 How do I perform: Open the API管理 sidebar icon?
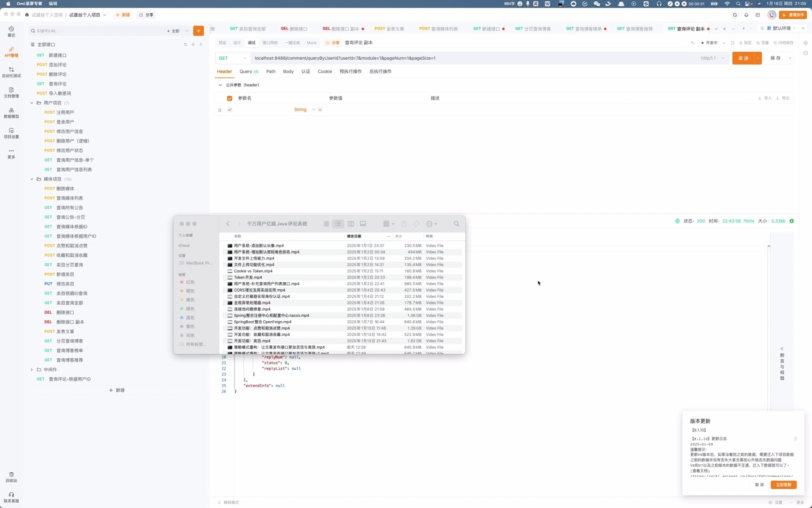(11, 52)
